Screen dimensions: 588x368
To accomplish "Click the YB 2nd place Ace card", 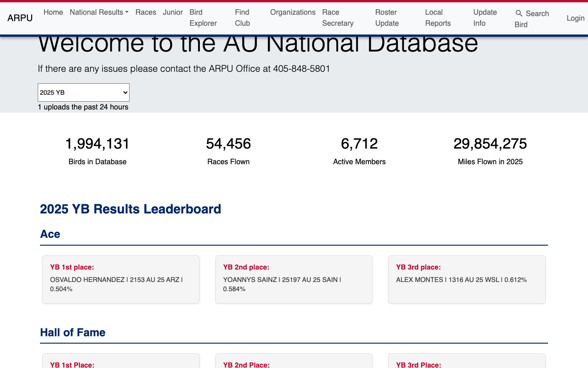I will coord(294,279).
